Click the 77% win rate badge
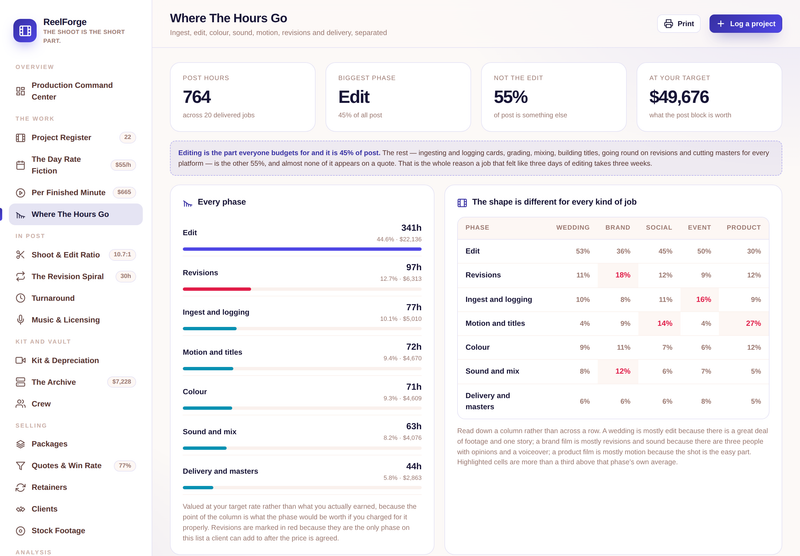Viewport: 800px width, 556px height. tap(125, 466)
